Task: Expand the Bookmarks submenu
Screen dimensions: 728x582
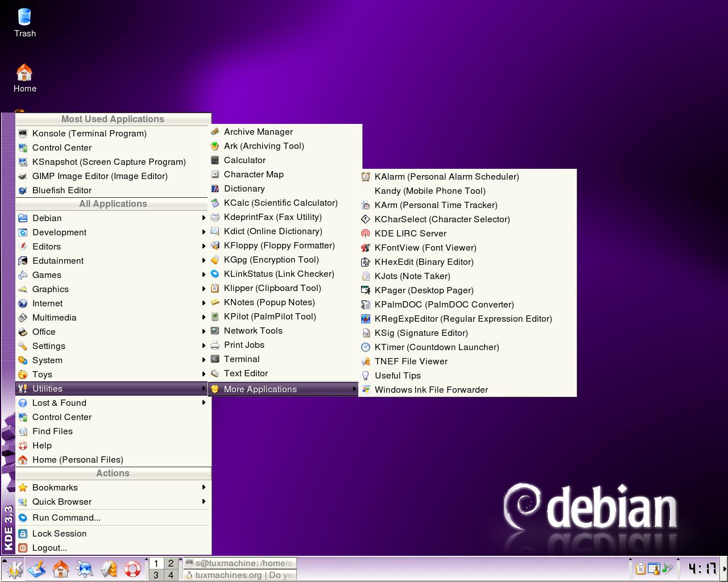Action: click(x=113, y=488)
